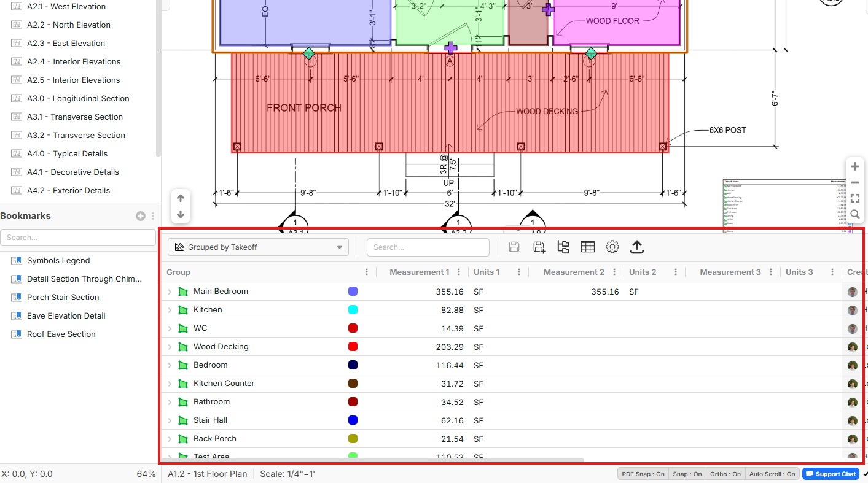This screenshot has width=868, height=483.
Task: Toggle PDF Snap setting off
Action: tap(643, 474)
